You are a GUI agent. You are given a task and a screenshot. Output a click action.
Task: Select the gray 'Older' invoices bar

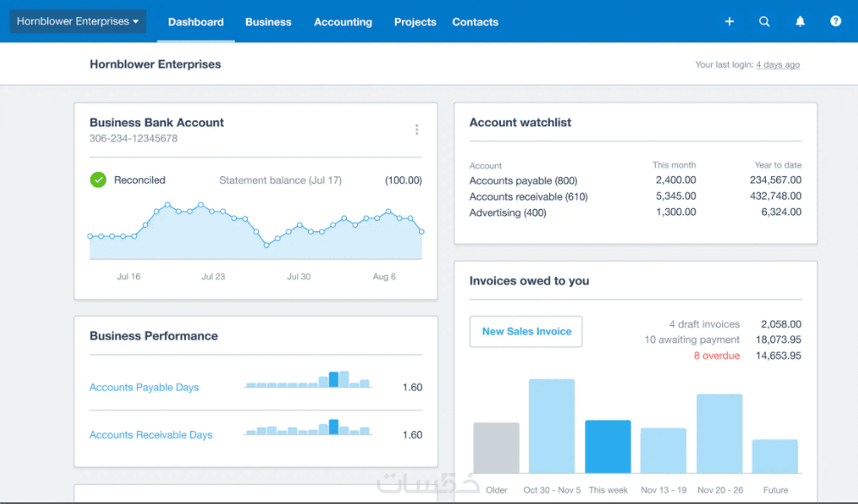497,448
